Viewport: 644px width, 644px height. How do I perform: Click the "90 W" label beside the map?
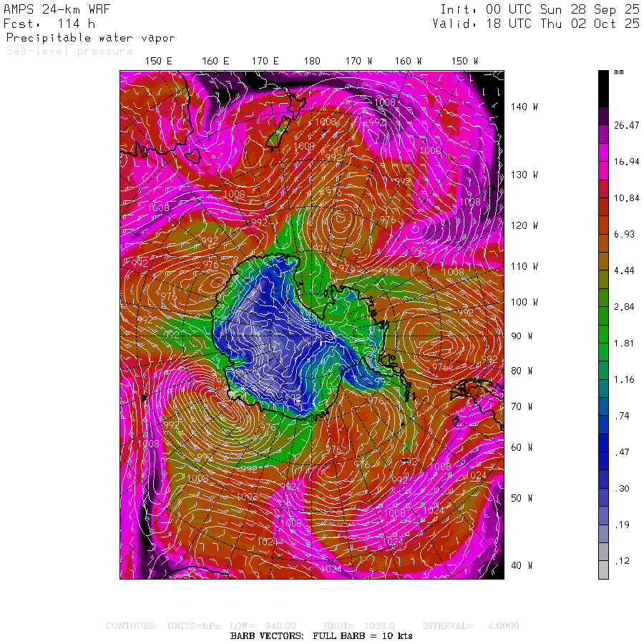522,336
